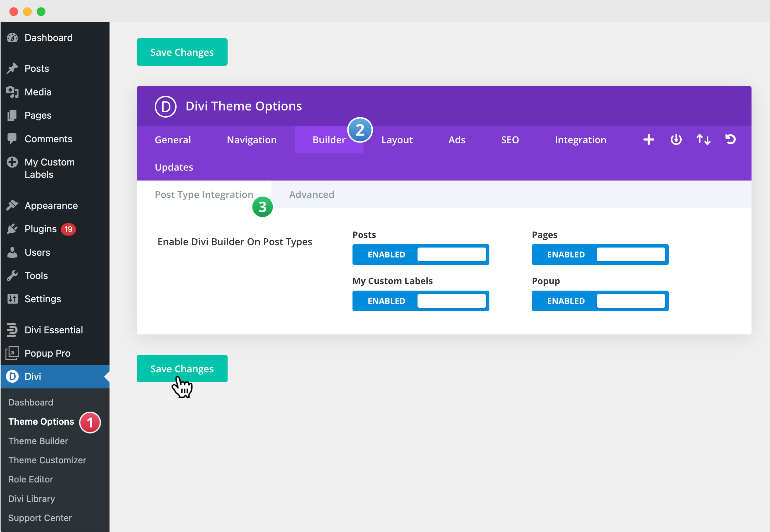Open Support Center in Divi submenu
Screen dimensions: 770x532
[40, 518]
